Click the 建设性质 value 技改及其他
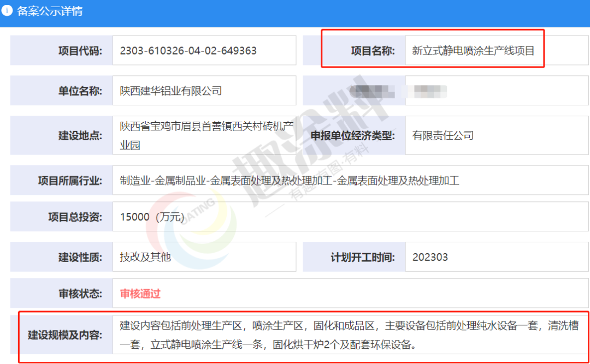Viewport: 590px width, 364px height. [145, 256]
